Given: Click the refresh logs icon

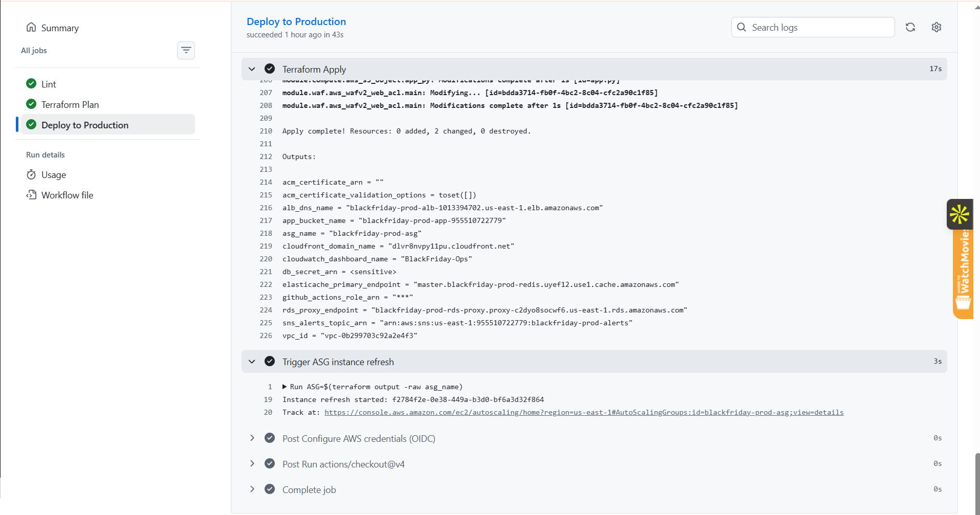Looking at the screenshot, I should click(x=910, y=27).
